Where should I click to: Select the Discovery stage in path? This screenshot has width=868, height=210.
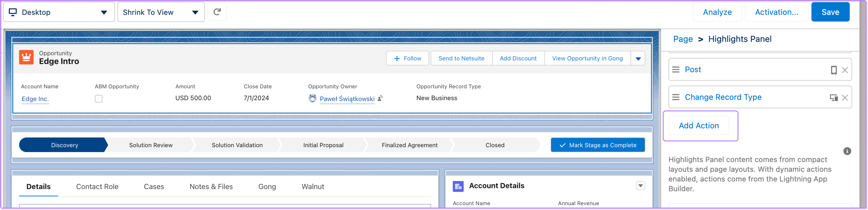[64, 145]
